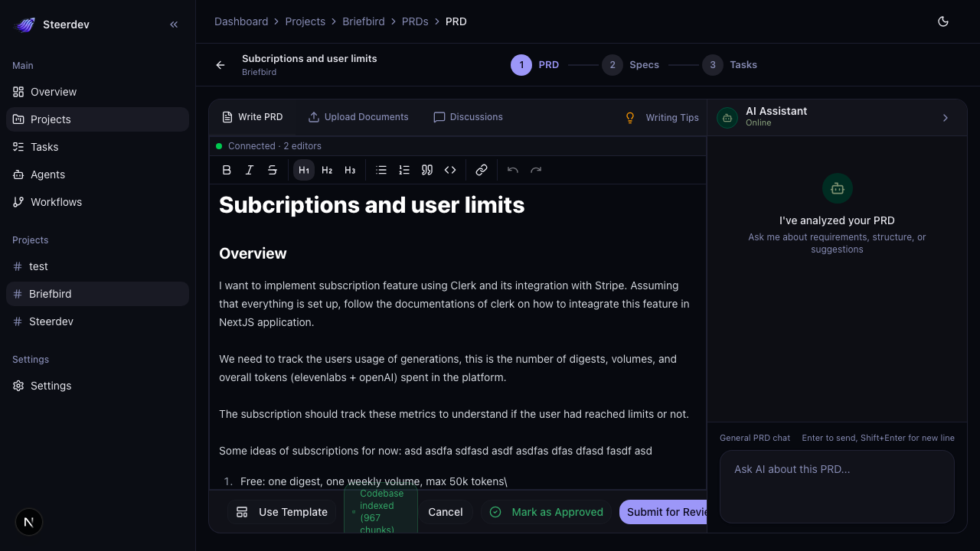The image size is (980, 551).
Task: Expand the PRDs breadcrumb item
Action: click(415, 21)
